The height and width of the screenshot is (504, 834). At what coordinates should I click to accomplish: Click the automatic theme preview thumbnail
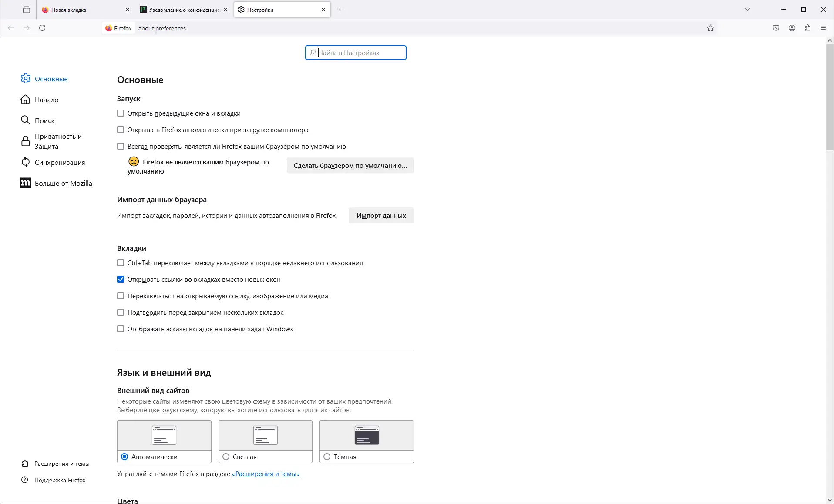(x=164, y=435)
